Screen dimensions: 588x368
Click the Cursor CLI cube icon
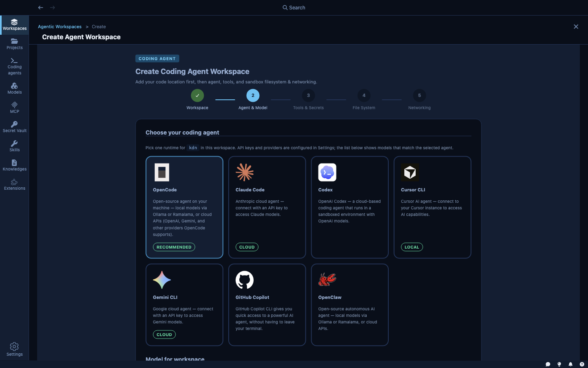coord(410,173)
